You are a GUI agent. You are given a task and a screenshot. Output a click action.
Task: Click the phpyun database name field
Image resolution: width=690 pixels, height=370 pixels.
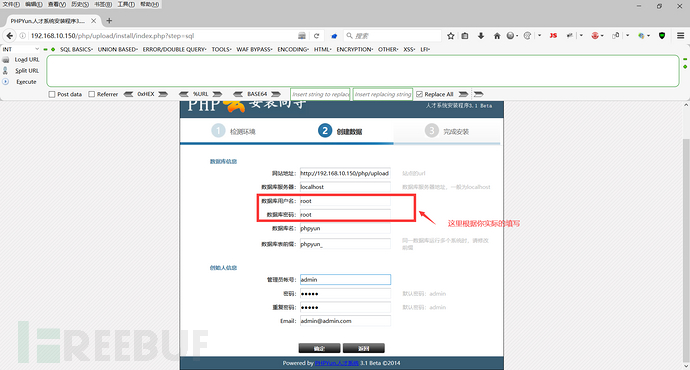345,228
